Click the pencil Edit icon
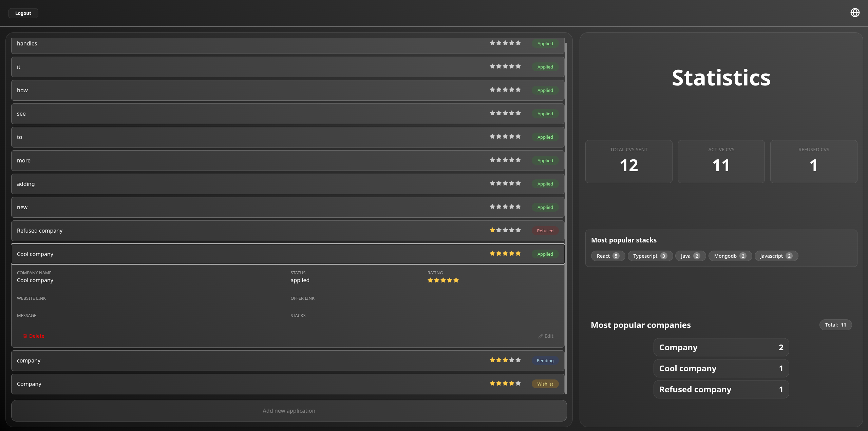Screen dimensions: 868x431 pyautogui.click(x=540, y=336)
